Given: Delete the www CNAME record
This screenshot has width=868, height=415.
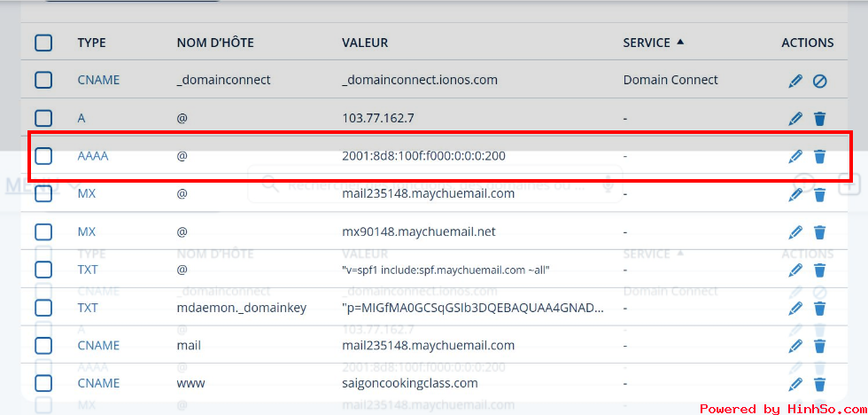Looking at the screenshot, I should click(820, 384).
